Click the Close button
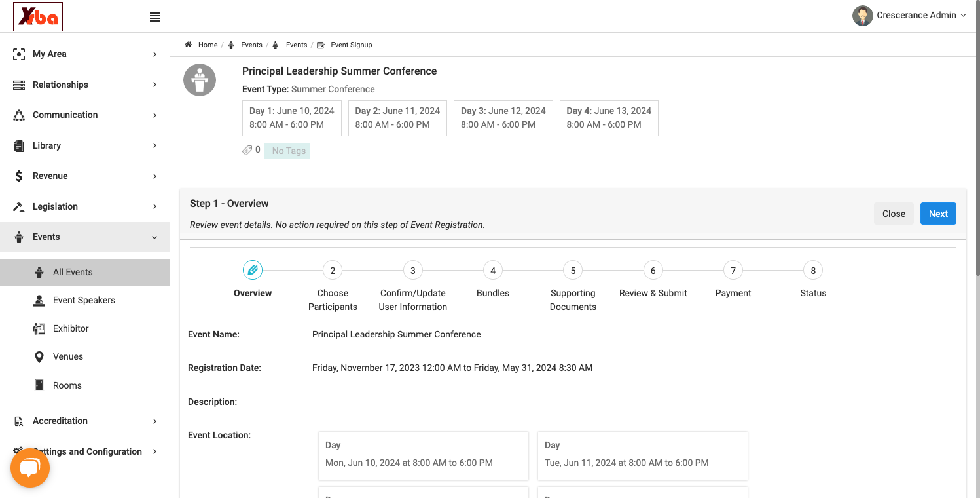 (x=894, y=214)
